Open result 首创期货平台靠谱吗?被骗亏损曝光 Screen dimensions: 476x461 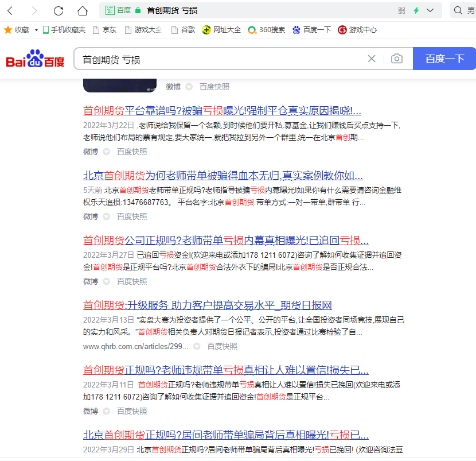tap(222, 111)
